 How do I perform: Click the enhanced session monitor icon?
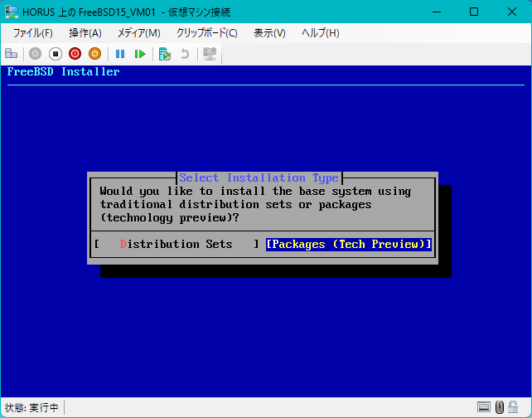pos(210,54)
